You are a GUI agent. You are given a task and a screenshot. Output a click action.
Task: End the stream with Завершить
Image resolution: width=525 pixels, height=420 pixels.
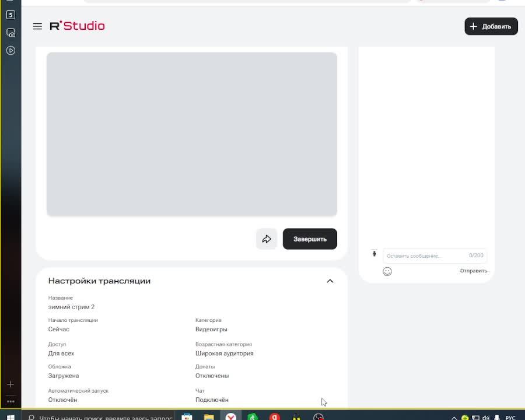310,239
